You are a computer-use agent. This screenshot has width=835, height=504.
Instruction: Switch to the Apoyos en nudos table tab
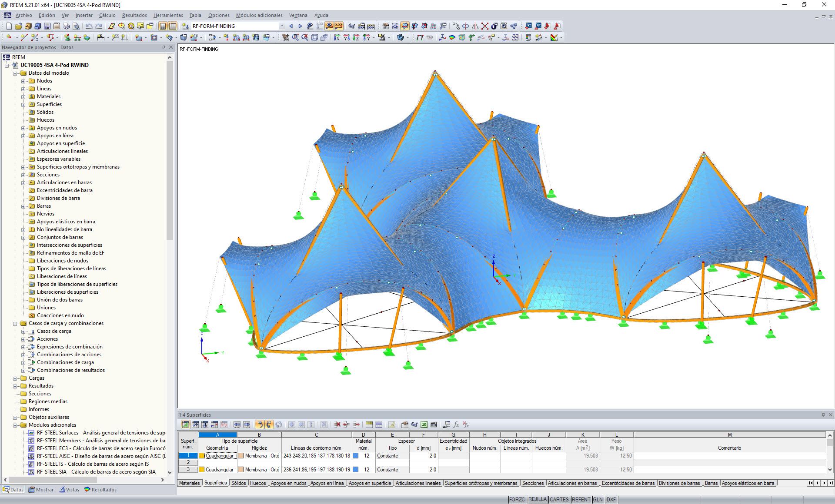[288, 483]
